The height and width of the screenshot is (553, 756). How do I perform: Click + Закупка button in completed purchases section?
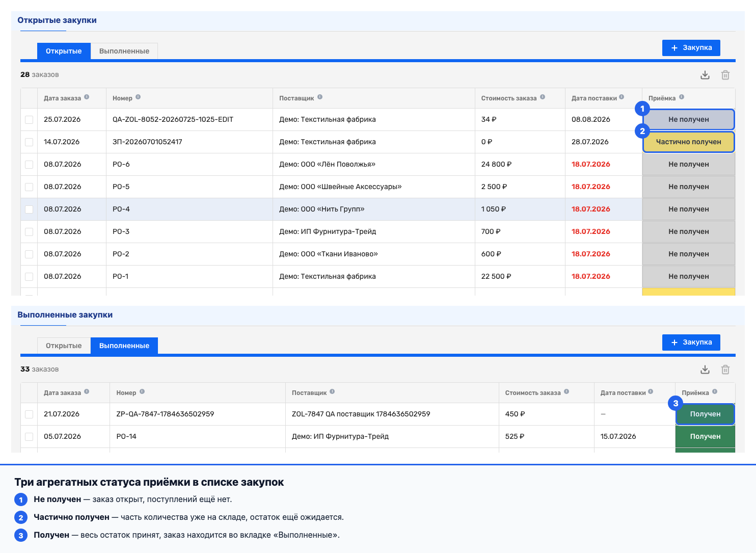click(x=691, y=343)
